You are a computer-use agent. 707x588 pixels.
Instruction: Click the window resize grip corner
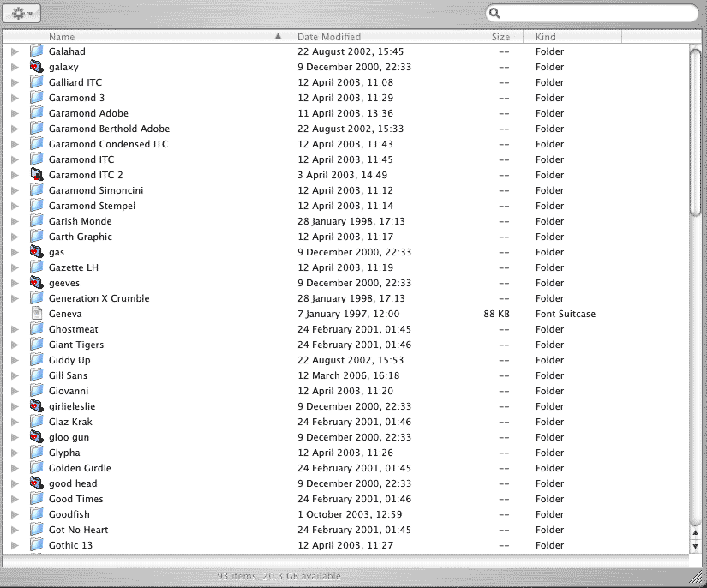point(696,578)
